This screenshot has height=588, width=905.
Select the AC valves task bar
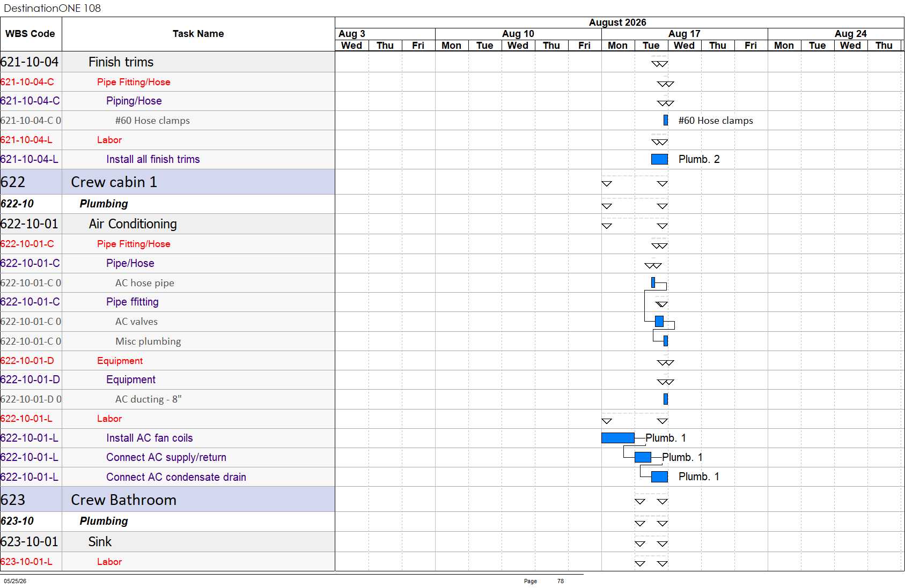tap(659, 321)
